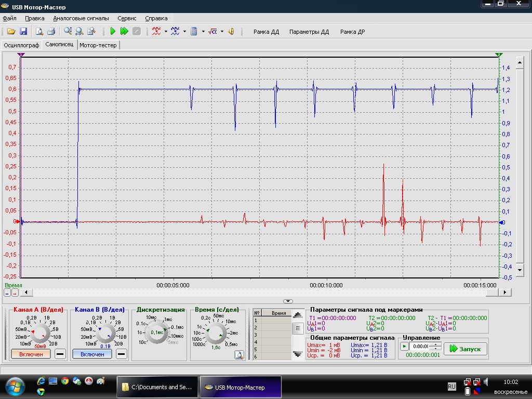Click the Канал A volts-per-division knob
Viewport: 532px width, 399px height.
(x=40, y=333)
